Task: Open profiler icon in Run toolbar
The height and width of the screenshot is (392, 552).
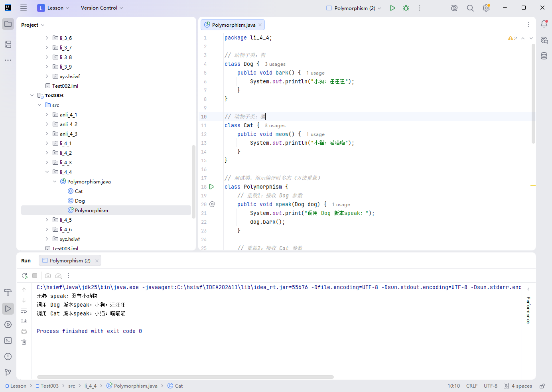Action: [58, 276]
